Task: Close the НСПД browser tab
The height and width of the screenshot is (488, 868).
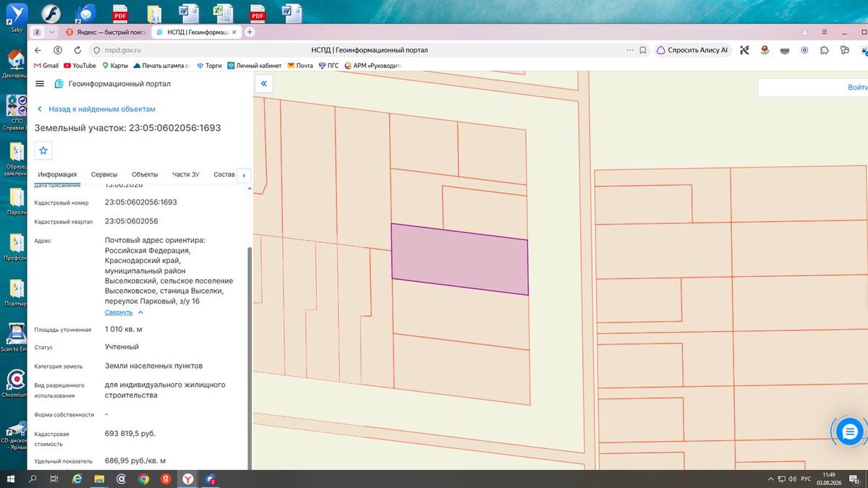Action: 234,32
